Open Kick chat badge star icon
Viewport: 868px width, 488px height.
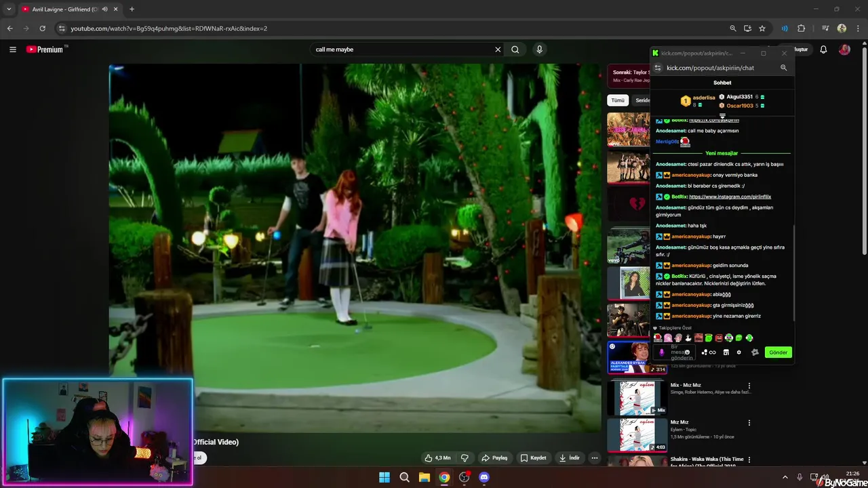tap(755, 352)
